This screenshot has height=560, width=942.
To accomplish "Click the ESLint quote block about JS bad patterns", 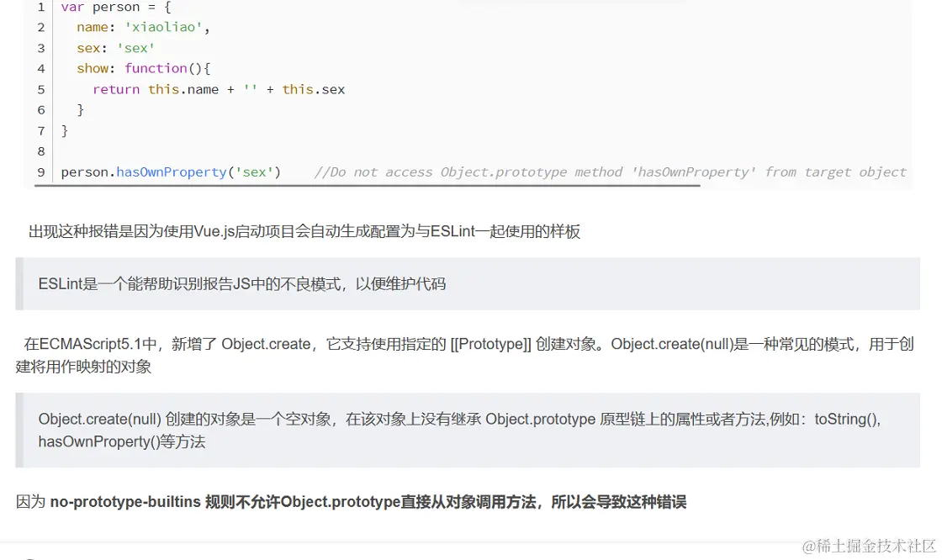I will click(x=243, y=283).
